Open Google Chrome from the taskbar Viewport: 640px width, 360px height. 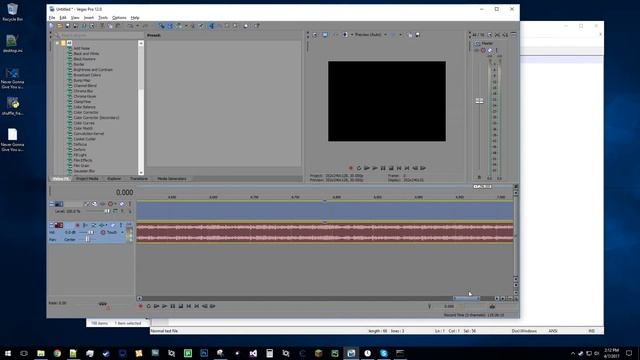tap(57, 353)
